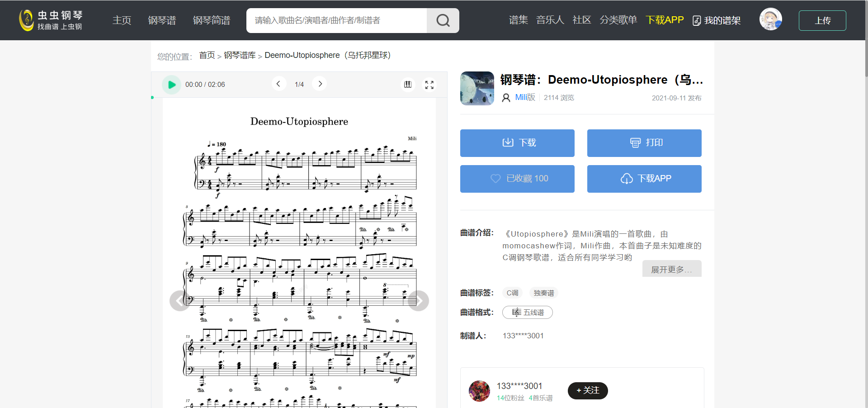
Task: Open the 分类歌单 menu
Action: tap(618, 20)
